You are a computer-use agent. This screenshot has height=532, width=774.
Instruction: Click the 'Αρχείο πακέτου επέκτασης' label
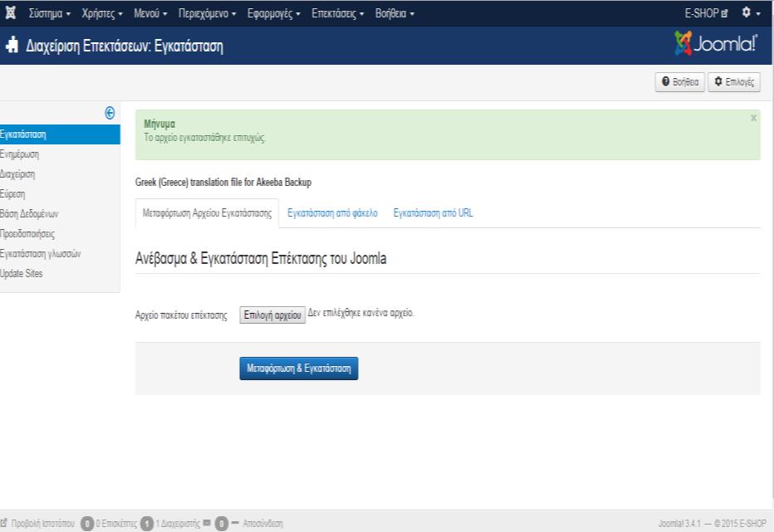[x=181, y=315]
